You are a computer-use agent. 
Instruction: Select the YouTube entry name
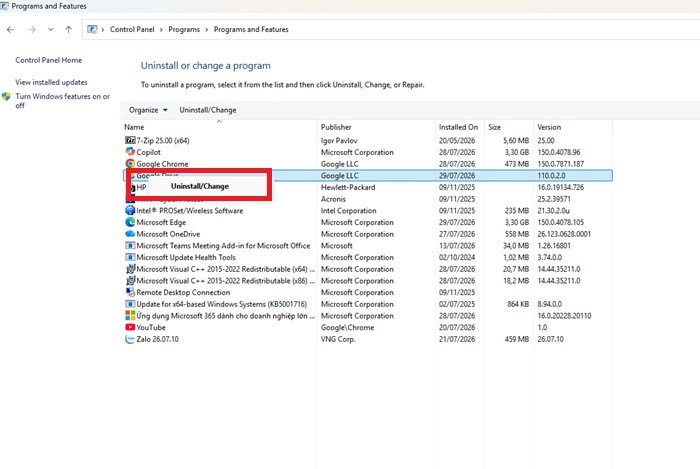[x=151, y=327]
